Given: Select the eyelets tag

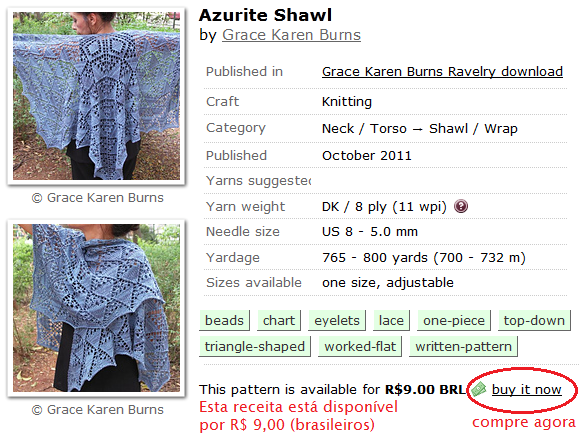Looking at the screenshot, I should click(337, 320).
